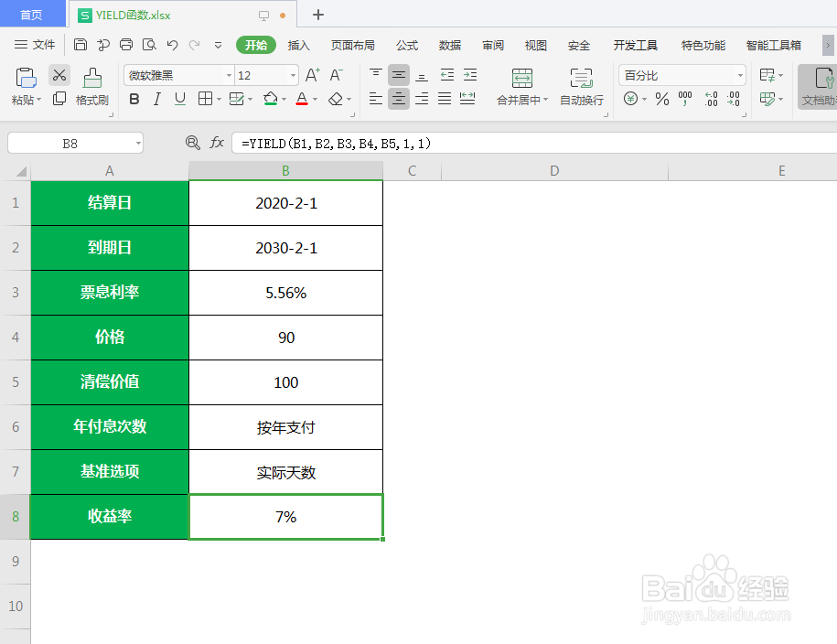Toggle Bold formatting
This screenshot has width=837, height=644.
134,99
